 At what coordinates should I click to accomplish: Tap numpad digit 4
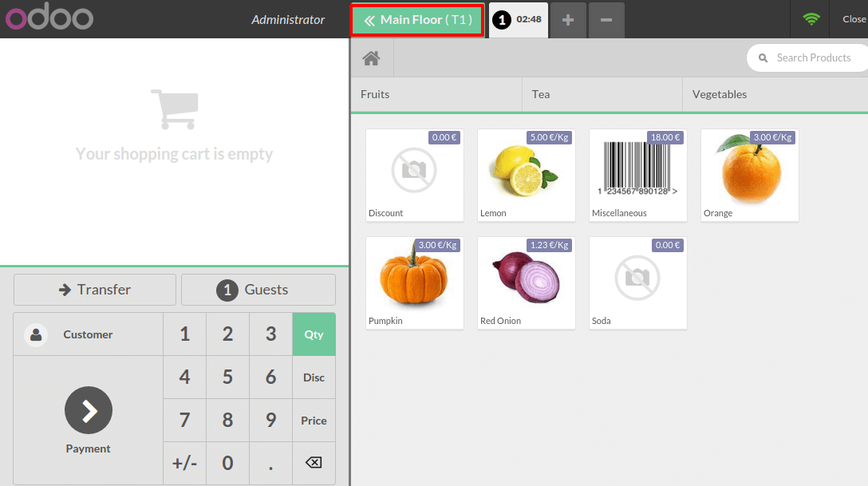coord(185,377)
